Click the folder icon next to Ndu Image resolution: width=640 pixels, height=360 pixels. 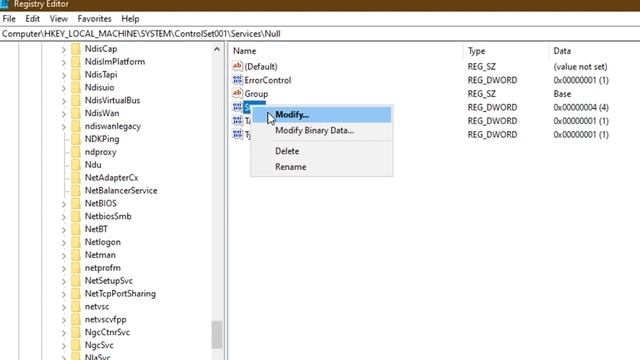[76, 165]
